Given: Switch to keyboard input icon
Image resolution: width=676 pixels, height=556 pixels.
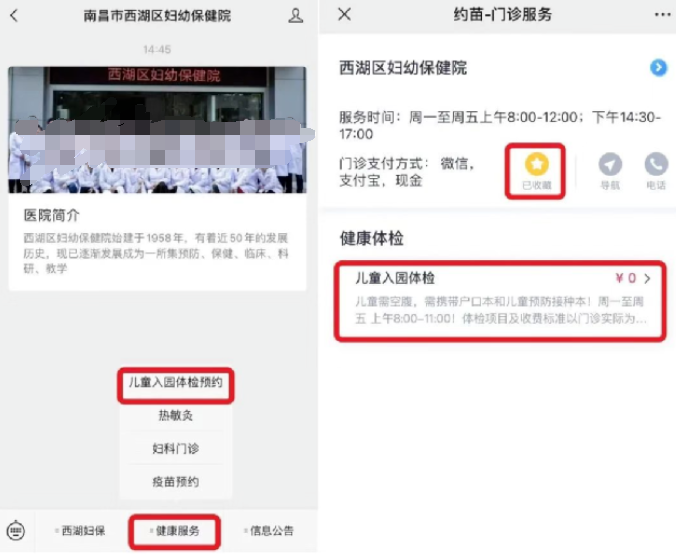Looking at the screenshot, I should pos(16,531).
